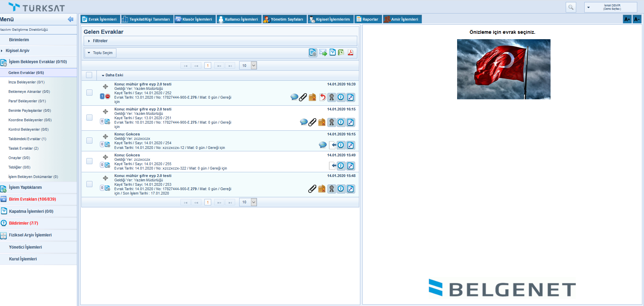Viewport: 644px width, 306px height.
Task: Click the speech bubble icon on record 251
Action: point(304,122)
